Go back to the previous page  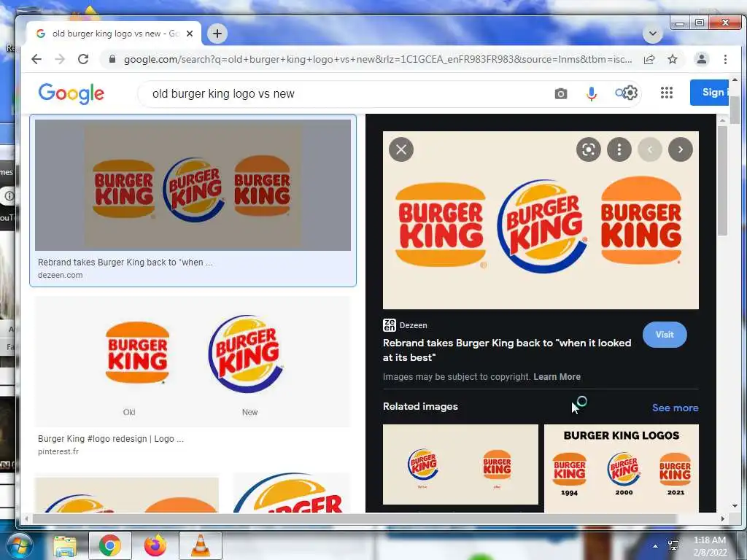pos(36,59)
